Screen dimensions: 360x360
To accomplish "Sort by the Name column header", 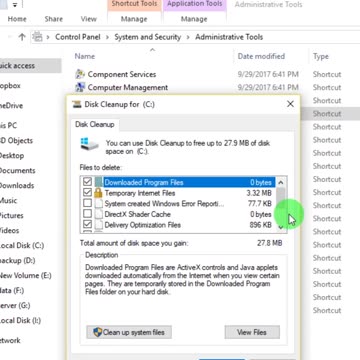I will (x=85, y=56).
